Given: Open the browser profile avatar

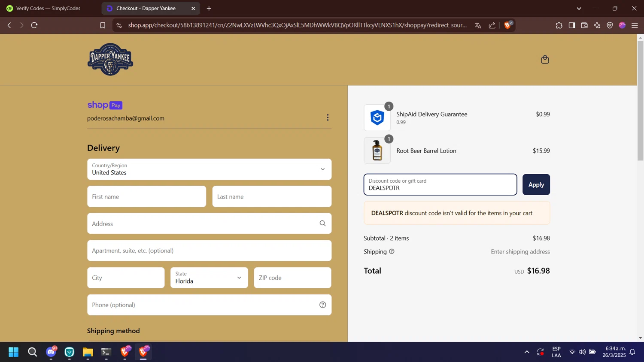Looking at the screenshot, I should [x=622, y=25].
